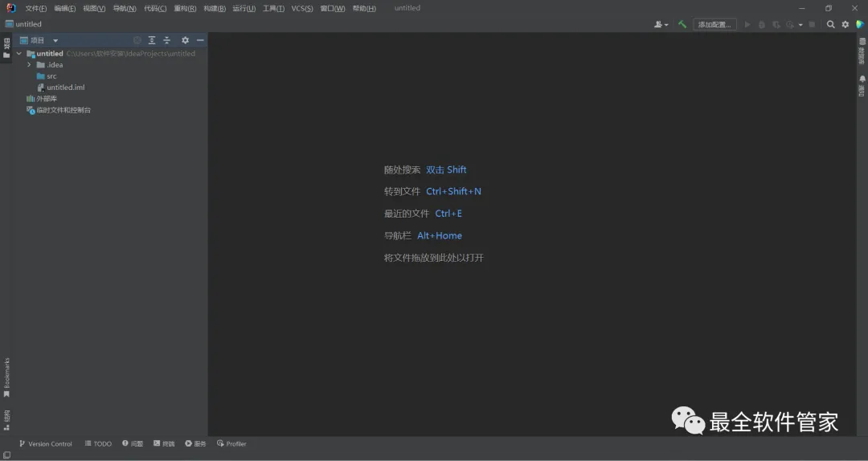
Task: Collapse the untitled project root node
Action: (19, 54)
